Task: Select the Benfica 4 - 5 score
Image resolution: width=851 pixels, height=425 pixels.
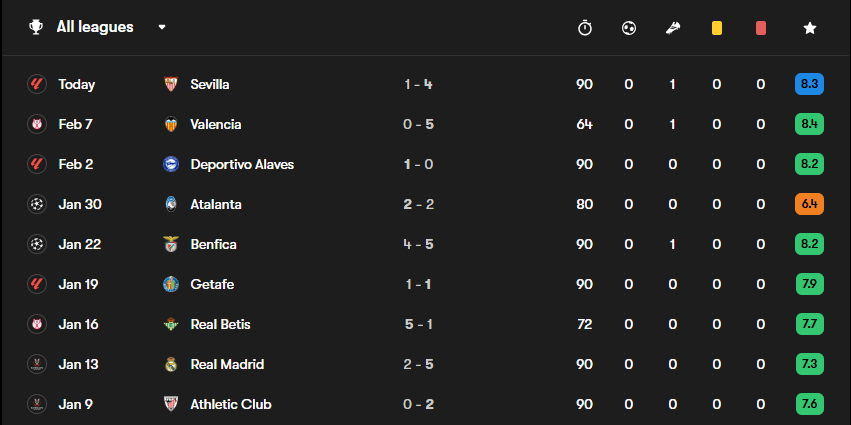Action: [x=418, y=244]
